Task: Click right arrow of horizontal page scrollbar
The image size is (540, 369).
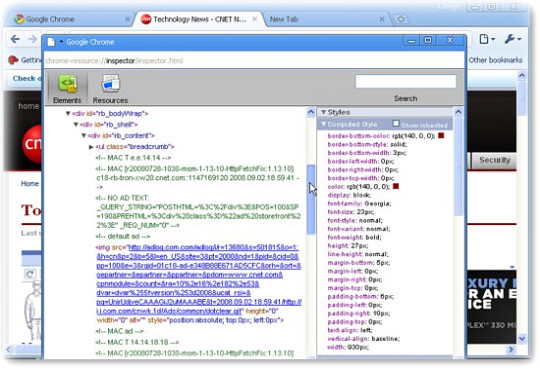Action: 511,349
